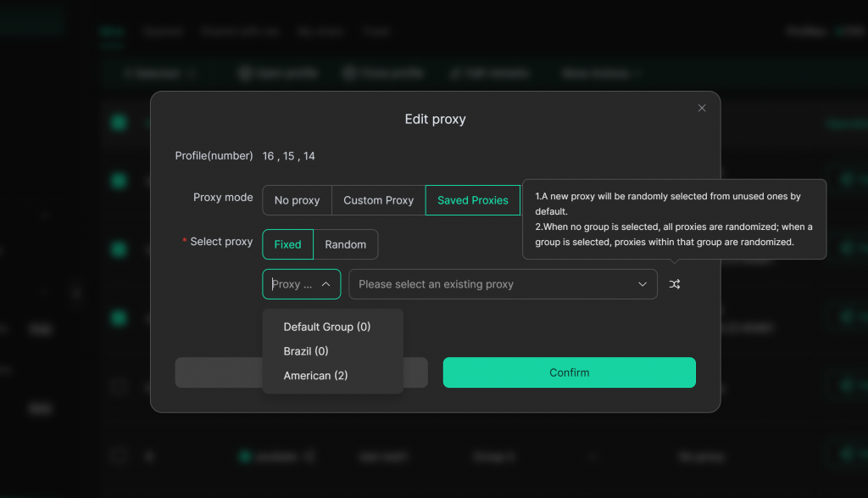Tick the bottommost unchecked background row checkbox
The image size is (868, 498).
pyautogui.click(x=119, y=456)
